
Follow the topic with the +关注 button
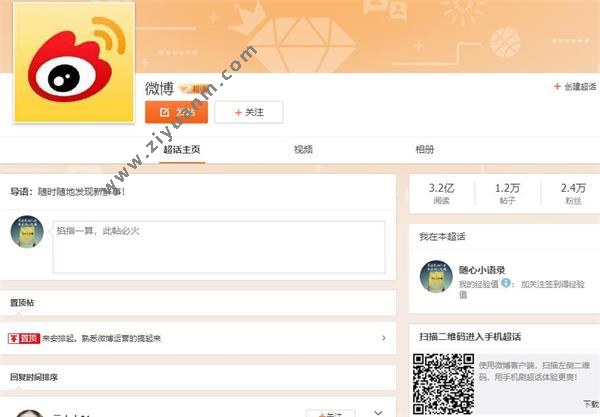point(249,112)
